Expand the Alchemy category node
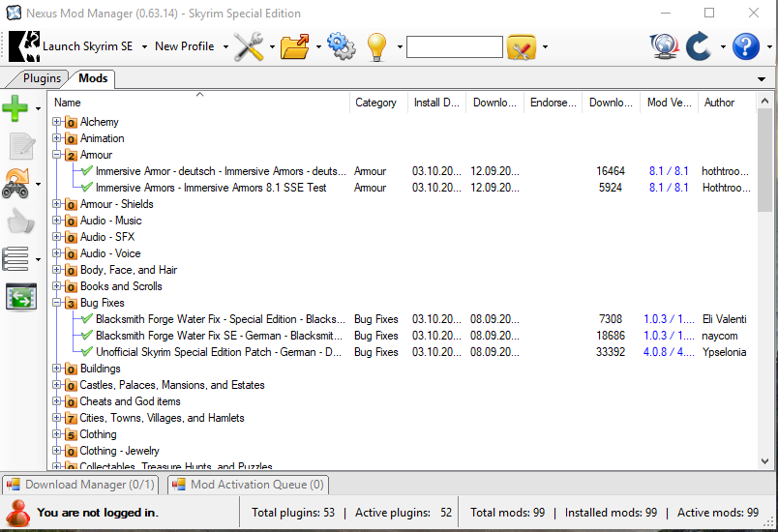The width and height of the screenshot is (778, 532). coord(57,122)
